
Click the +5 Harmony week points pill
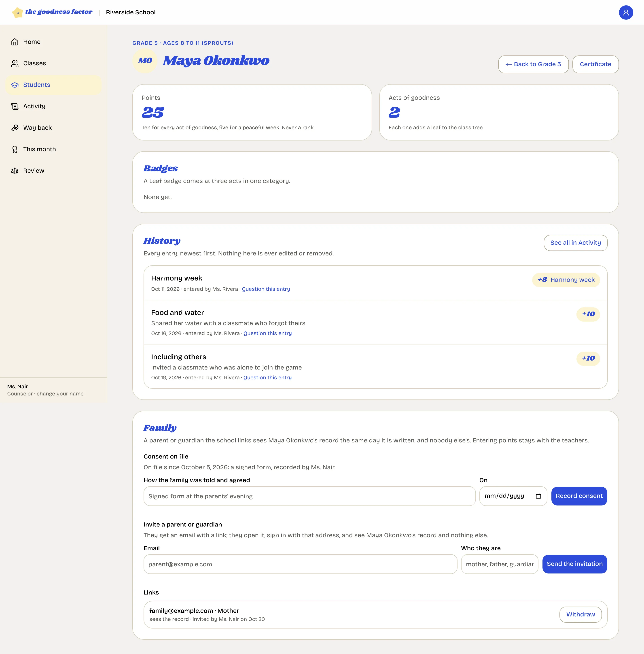pos(566,280)
